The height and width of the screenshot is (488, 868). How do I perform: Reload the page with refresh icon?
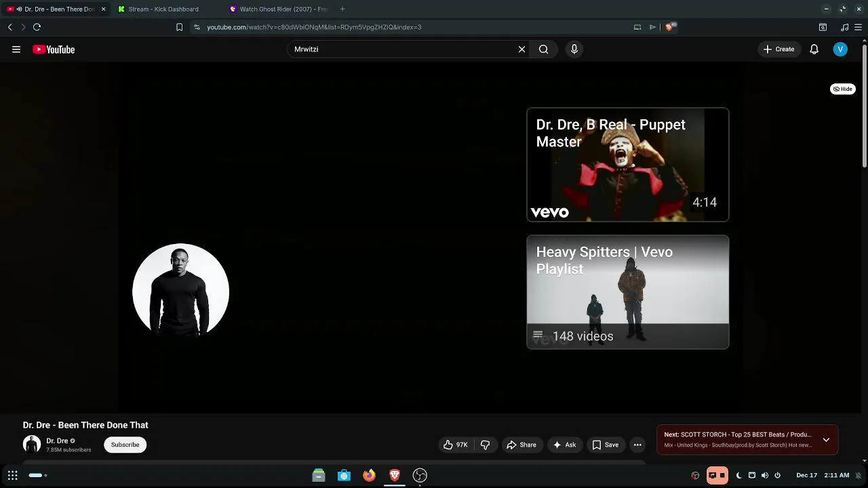click(x=37, y=27)
